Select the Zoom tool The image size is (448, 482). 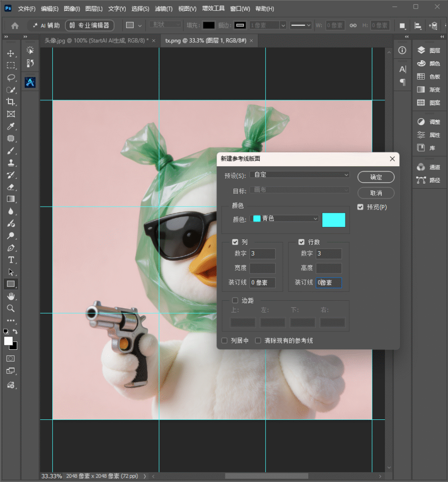[x=11, y=308]
